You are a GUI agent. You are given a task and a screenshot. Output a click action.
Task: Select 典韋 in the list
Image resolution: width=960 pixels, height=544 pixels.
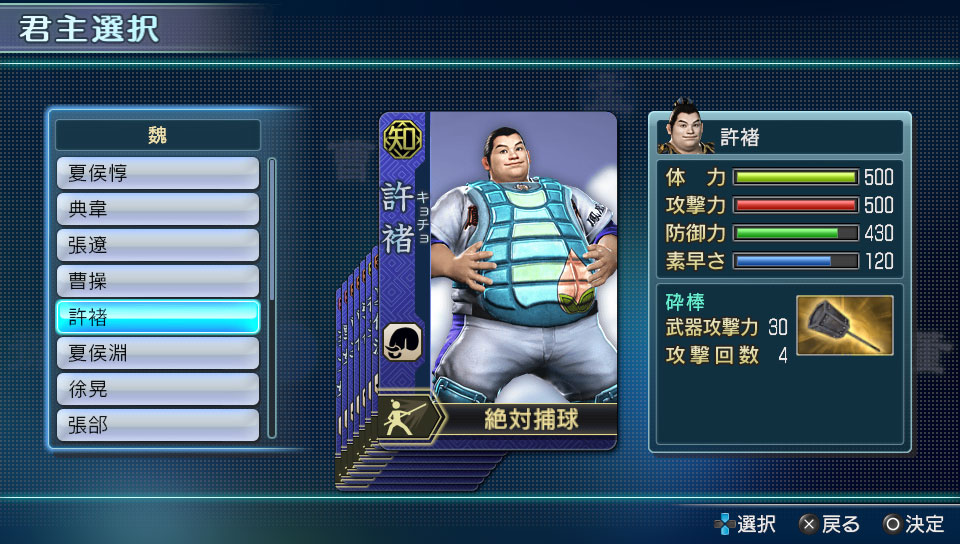click(158, 209)
